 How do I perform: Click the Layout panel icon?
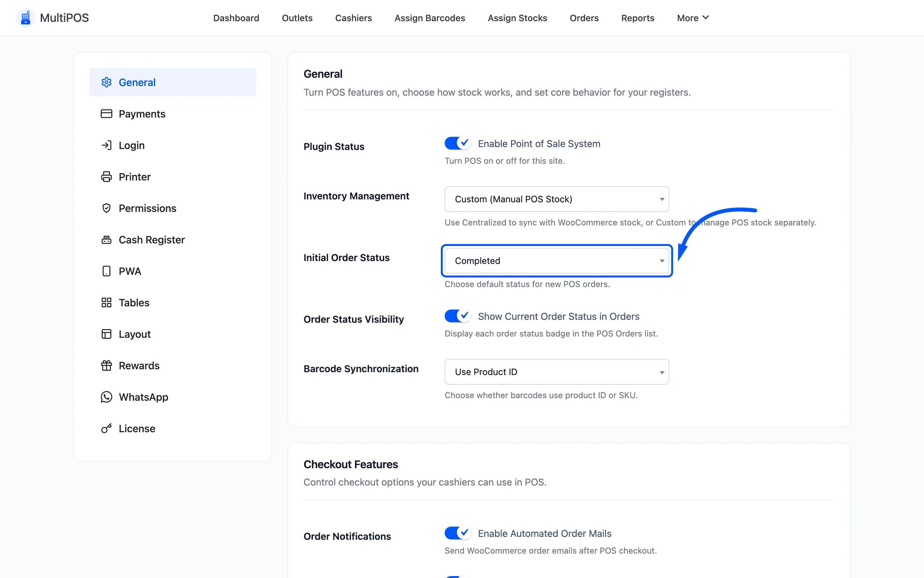(106, 334)
